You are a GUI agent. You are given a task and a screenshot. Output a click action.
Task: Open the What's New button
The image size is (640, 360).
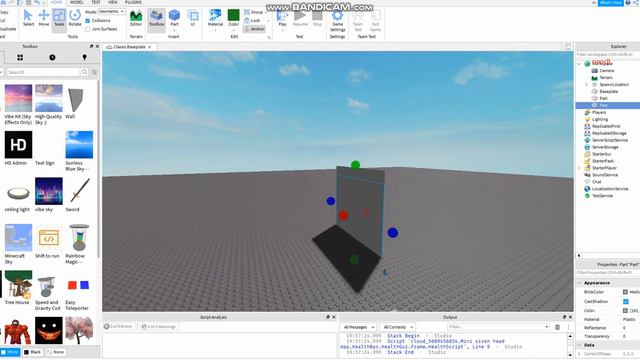611,2
